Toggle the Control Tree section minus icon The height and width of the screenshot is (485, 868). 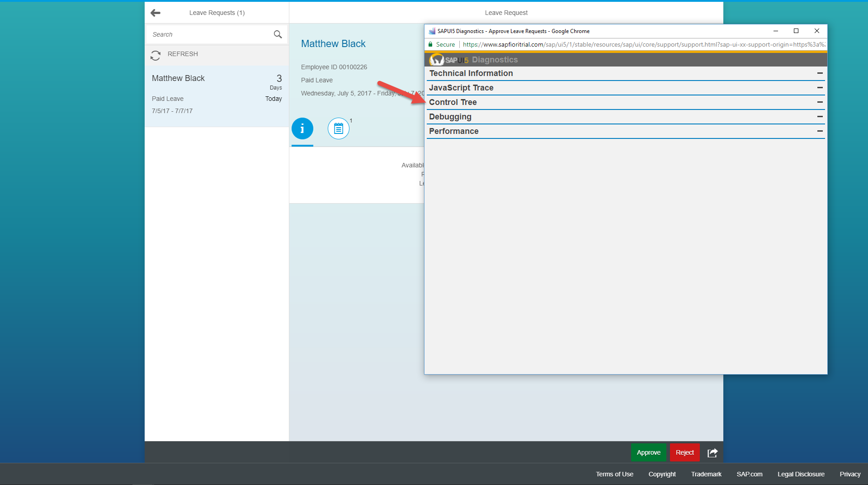coord(820,102)
